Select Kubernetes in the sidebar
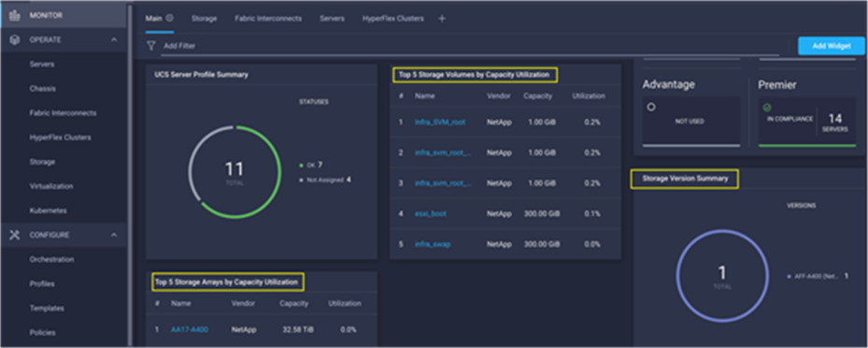 [x=49, y=210]
